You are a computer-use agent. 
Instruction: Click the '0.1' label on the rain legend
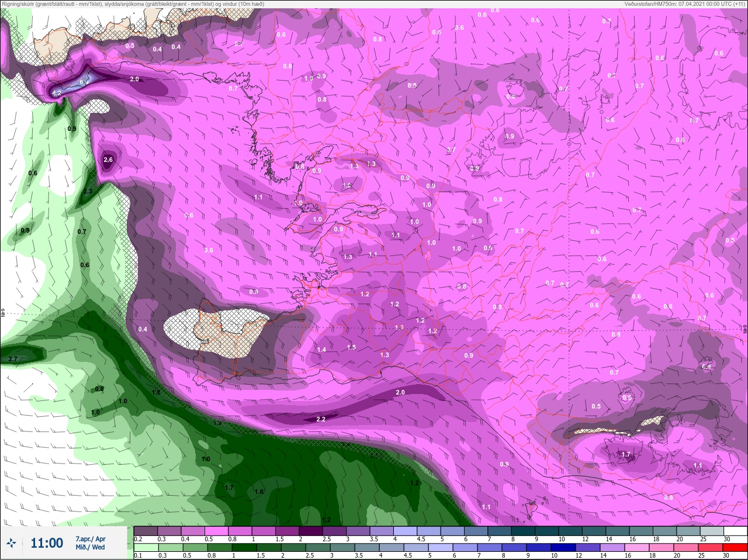click(x=138, y=555)
